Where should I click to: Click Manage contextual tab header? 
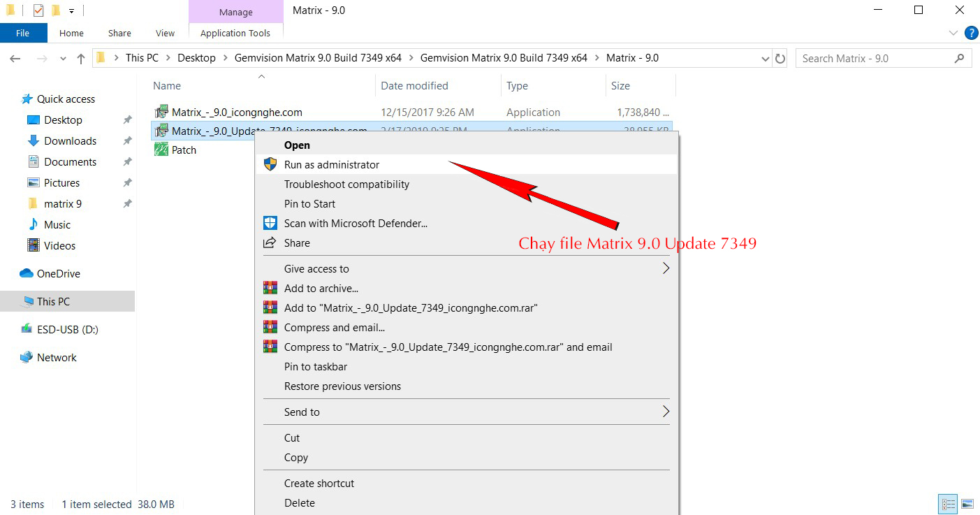coord(236,12)
